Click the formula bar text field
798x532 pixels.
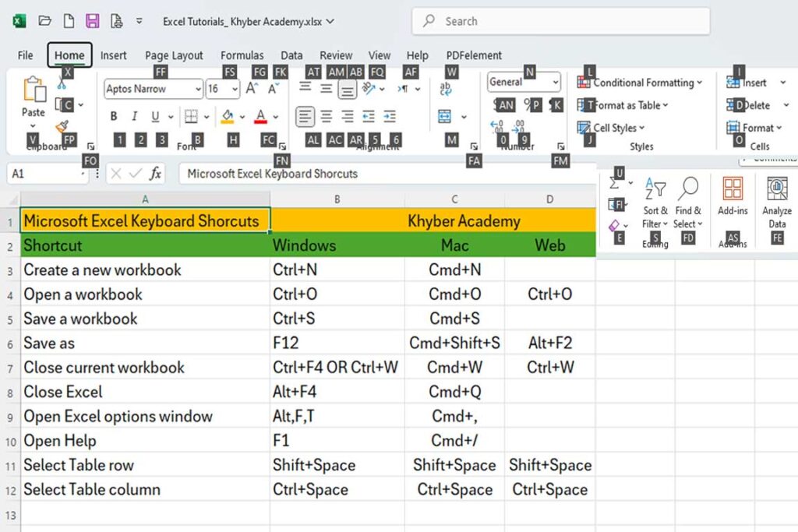pos(387,174)
